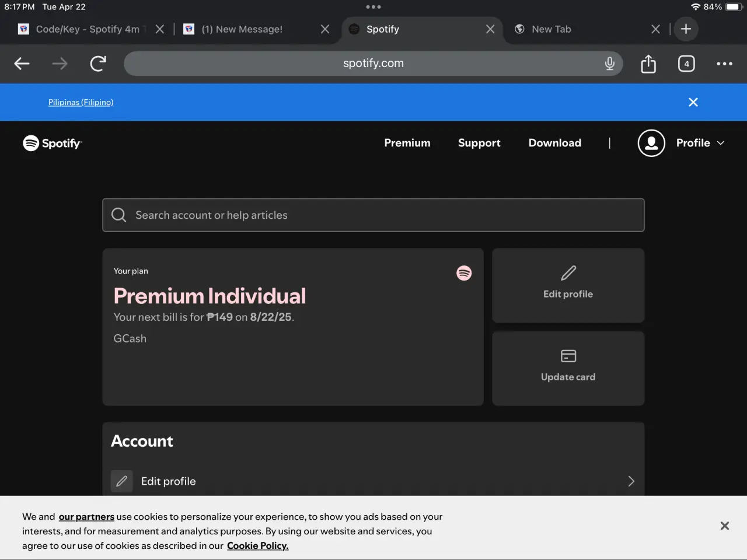Add a new browser tab
Screen dimensions: 747x560
686,29
